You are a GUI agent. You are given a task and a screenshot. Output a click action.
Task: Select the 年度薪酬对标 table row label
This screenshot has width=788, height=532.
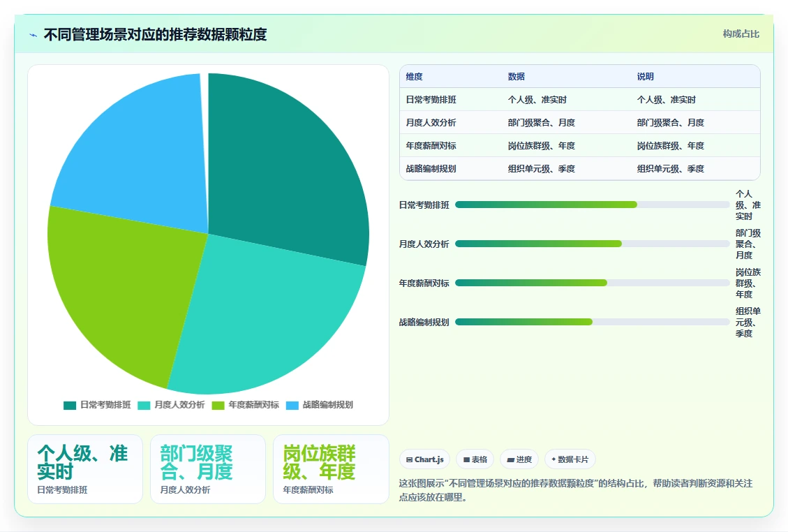pyautogui.click(x=431, y=146)
